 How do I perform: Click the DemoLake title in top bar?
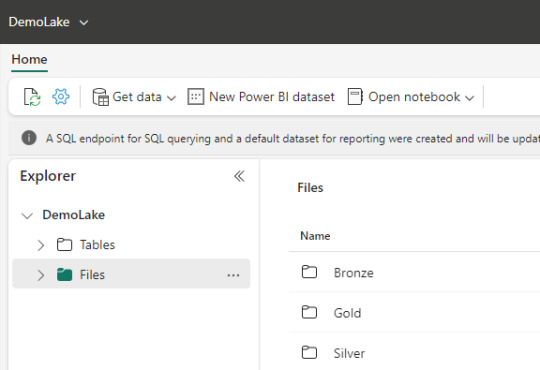39,22
